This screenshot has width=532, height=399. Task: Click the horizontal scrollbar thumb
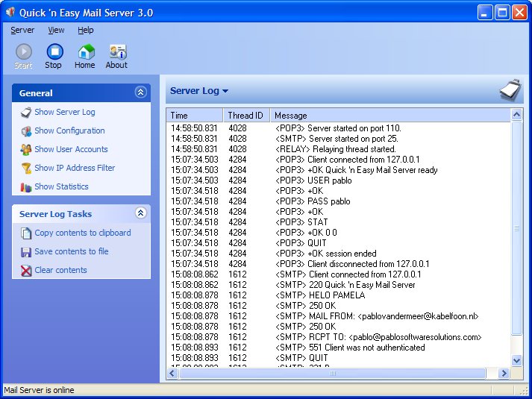tap(333, 373)
